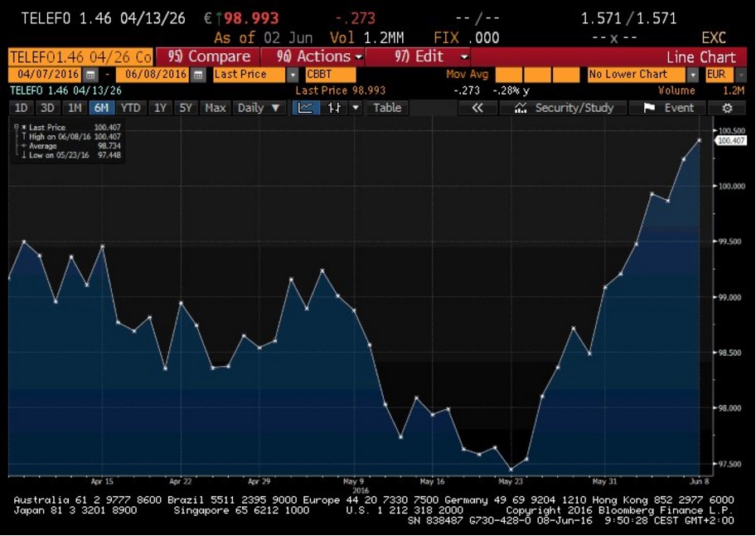Select the 1D time range
The height and width of the screenshot is (536, 756).
pyautogui.click(x=22, y=108)
